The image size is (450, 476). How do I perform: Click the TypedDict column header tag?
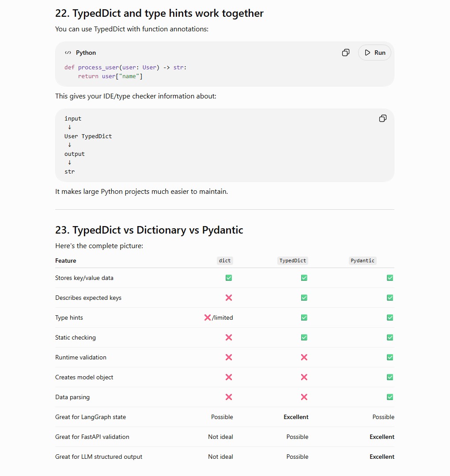click(293, 261)
